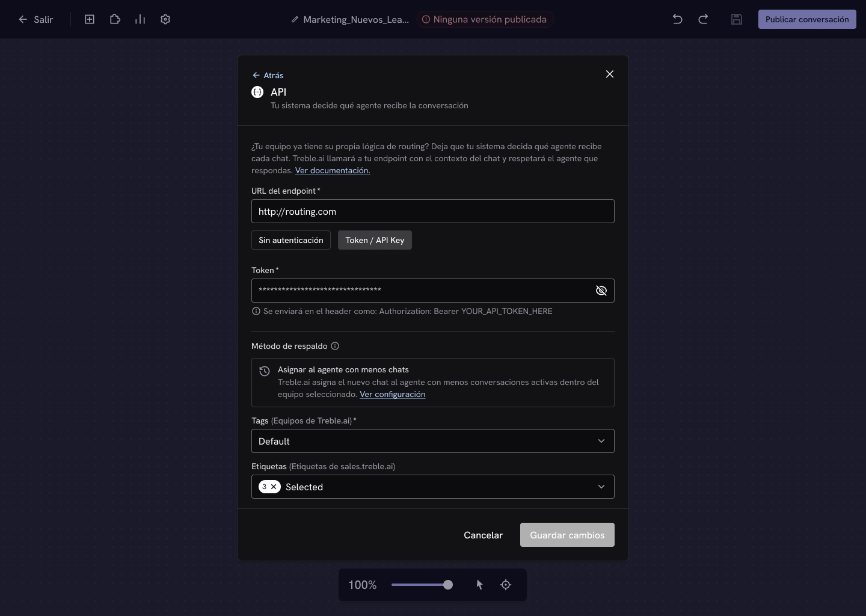This screenshot has width=866, height=616.
Task: Click the history clock icon in fallback card
Action: [265, 371]
